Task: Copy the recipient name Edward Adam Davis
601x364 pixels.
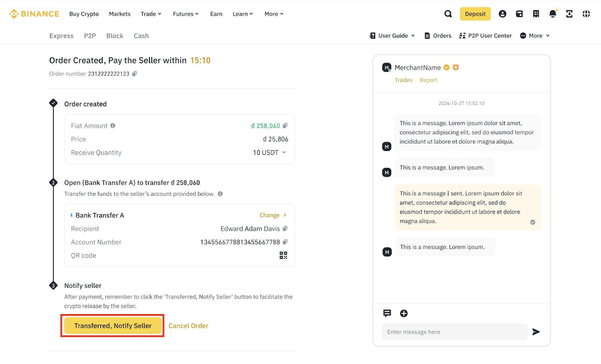Action: pos(285,228)
